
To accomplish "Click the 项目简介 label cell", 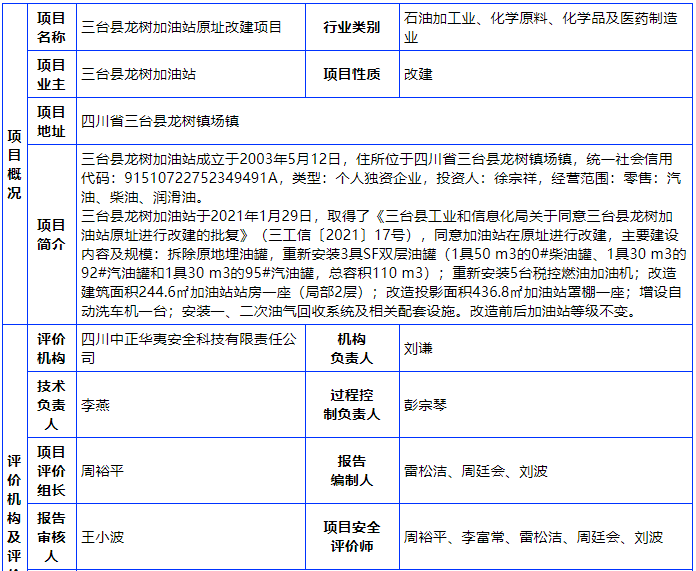I will (x=51, y=234).
